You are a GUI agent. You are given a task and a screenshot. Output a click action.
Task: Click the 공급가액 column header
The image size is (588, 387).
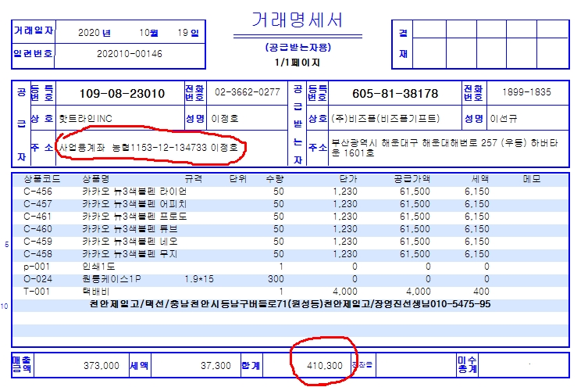click(413, 179)
